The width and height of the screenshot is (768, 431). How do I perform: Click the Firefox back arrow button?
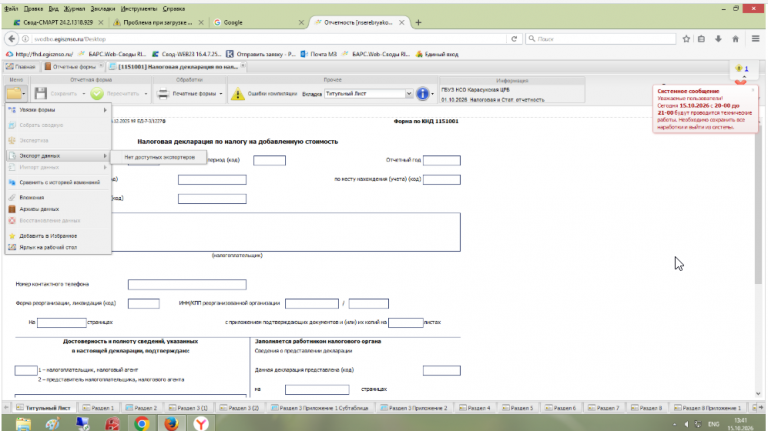pos(11,39)
